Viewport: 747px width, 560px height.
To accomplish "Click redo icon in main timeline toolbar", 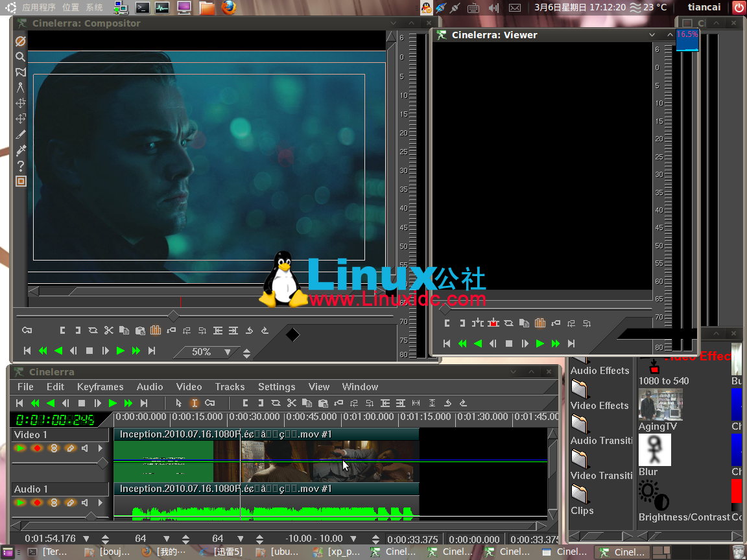I will pos(462,403).
